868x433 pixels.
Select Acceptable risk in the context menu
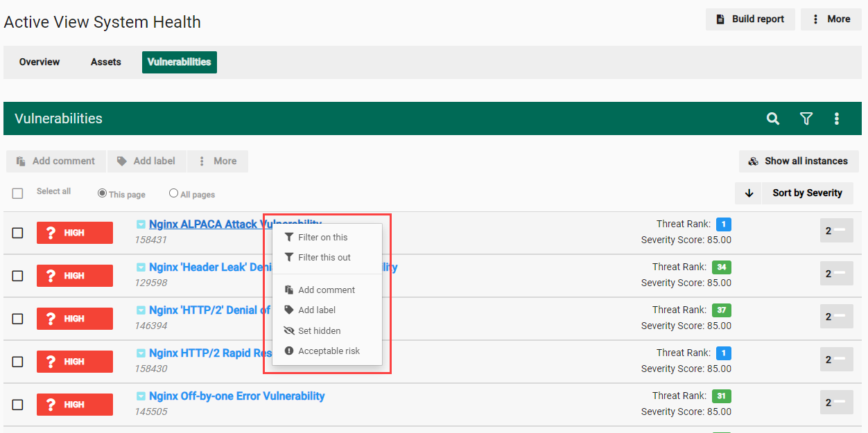[x=329, y=351]
